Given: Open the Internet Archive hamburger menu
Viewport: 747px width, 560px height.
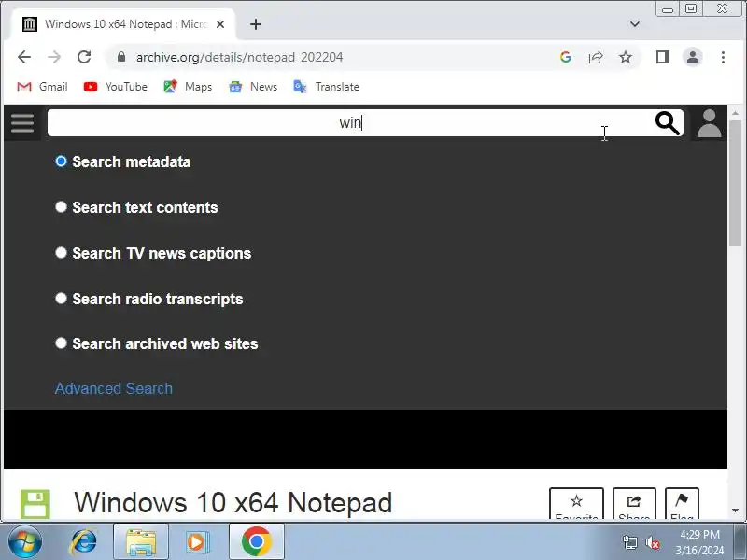Looking at the screenshot, I should tap(22, 123).
